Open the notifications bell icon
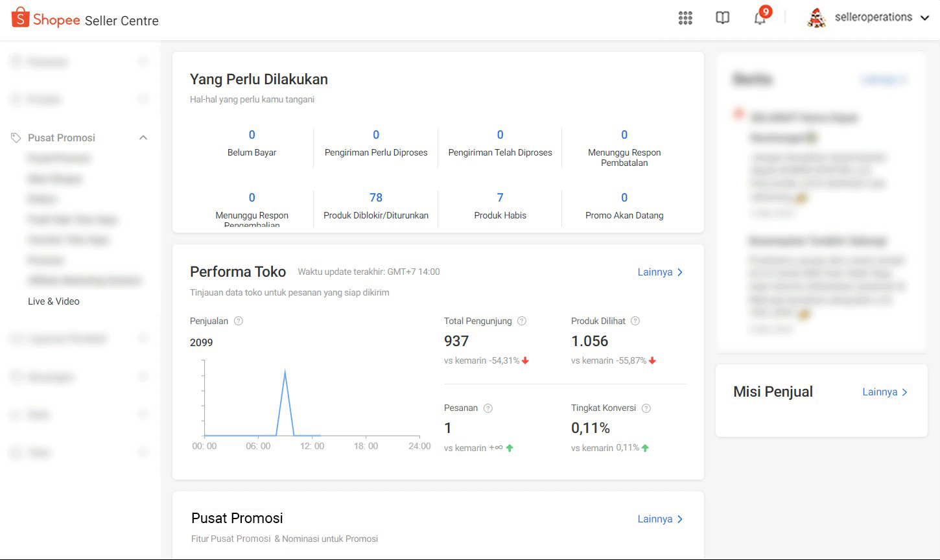 [x=760, y=18]
